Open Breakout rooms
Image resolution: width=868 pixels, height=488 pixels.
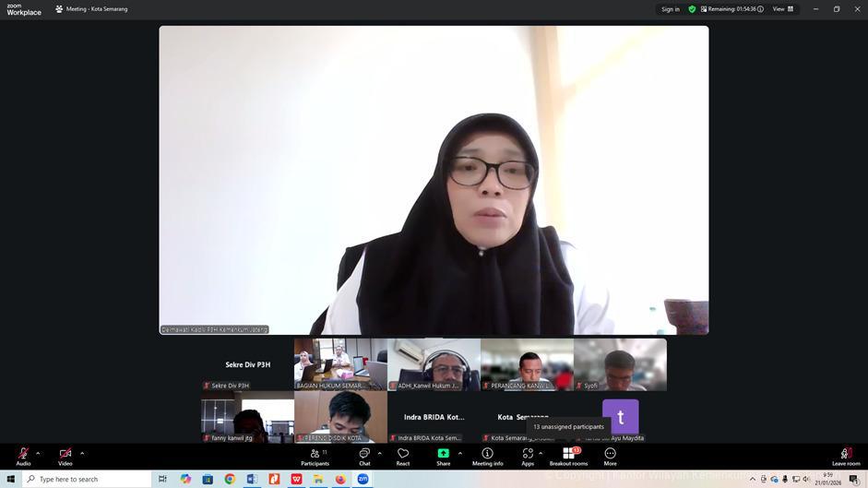point(568,457)
